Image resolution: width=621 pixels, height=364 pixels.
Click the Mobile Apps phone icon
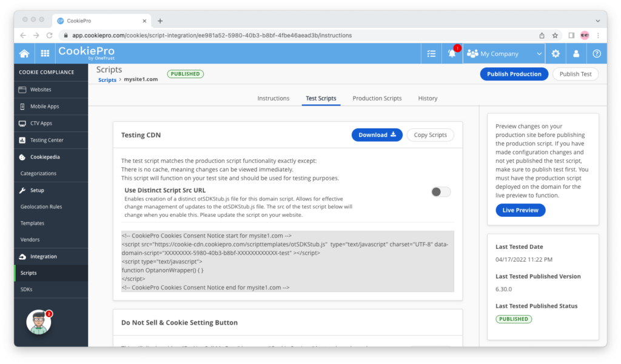(x=22, y=107)
